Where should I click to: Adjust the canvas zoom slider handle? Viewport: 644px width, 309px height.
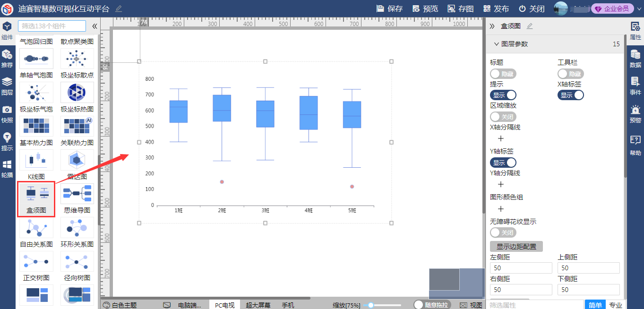(371, 305)
